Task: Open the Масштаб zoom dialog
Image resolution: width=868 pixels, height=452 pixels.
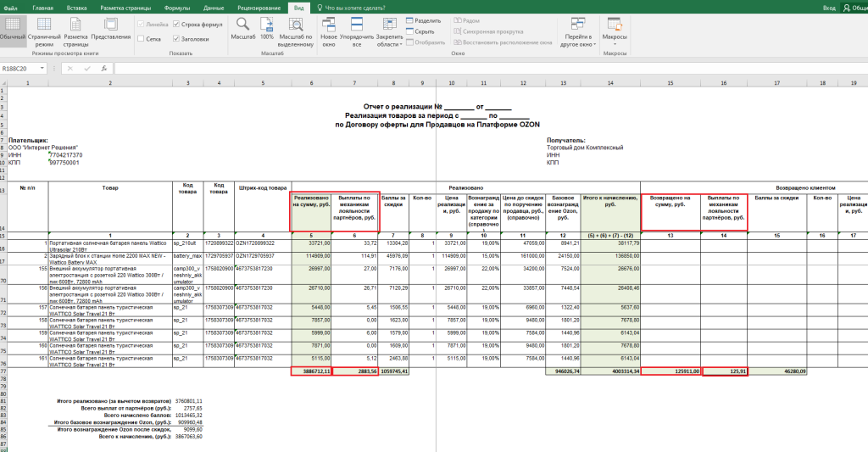Action: click(x=243, y=29)
